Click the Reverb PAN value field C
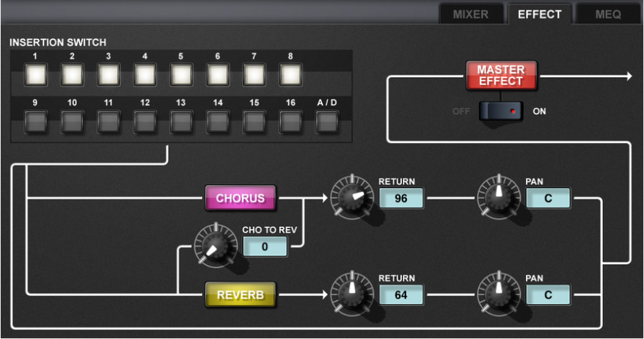 click(549, 295)
